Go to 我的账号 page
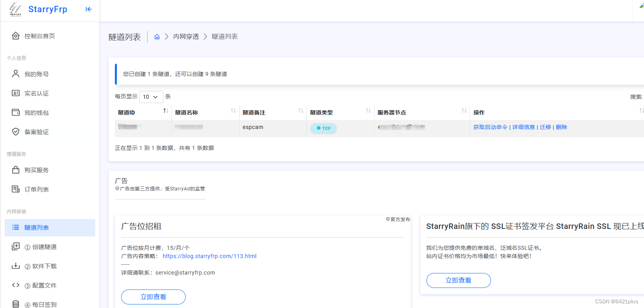The image size is (644, 308). coord(50,74)
